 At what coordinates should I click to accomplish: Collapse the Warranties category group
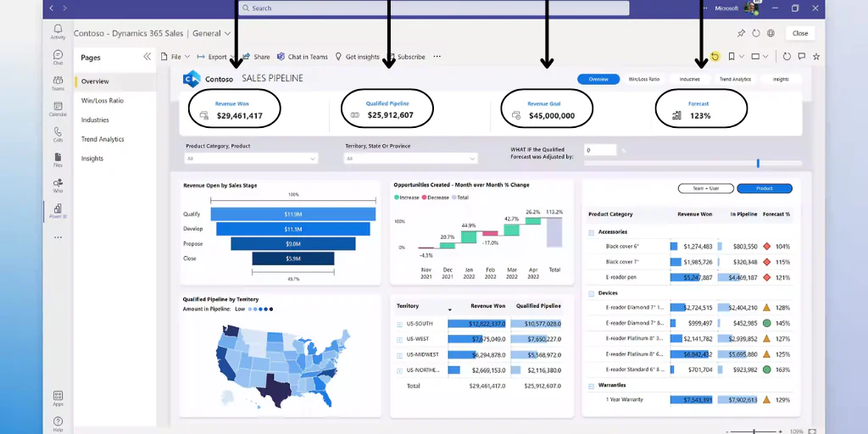(x=591, y=386)
